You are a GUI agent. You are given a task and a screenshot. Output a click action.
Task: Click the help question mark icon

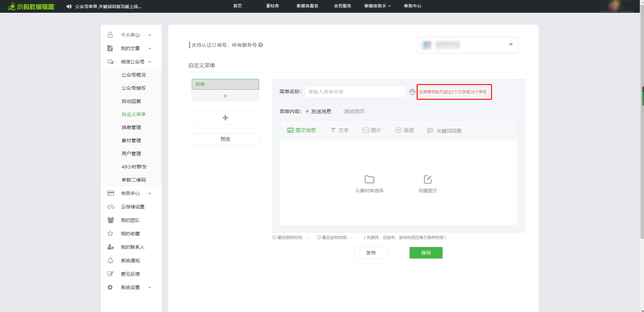(261, 45)
